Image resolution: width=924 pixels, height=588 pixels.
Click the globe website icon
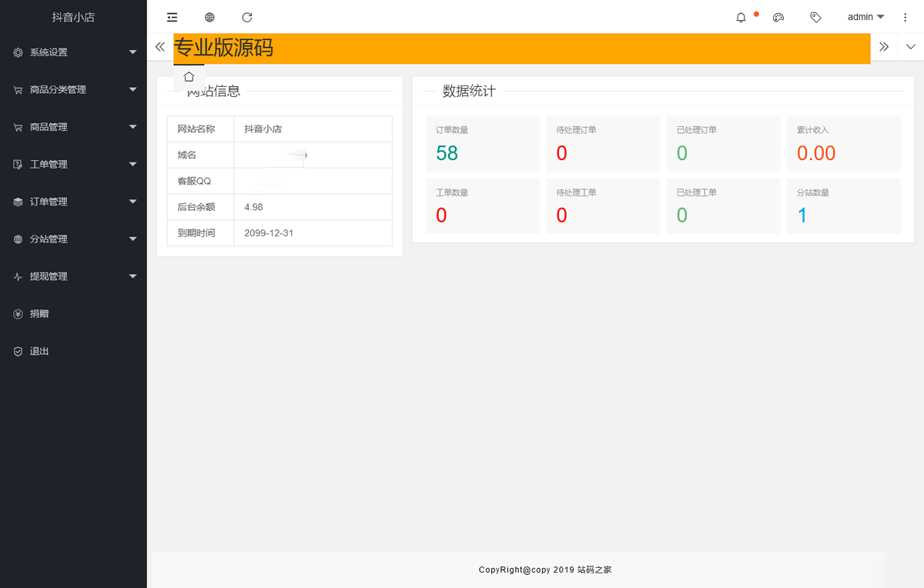pos(209,17)
